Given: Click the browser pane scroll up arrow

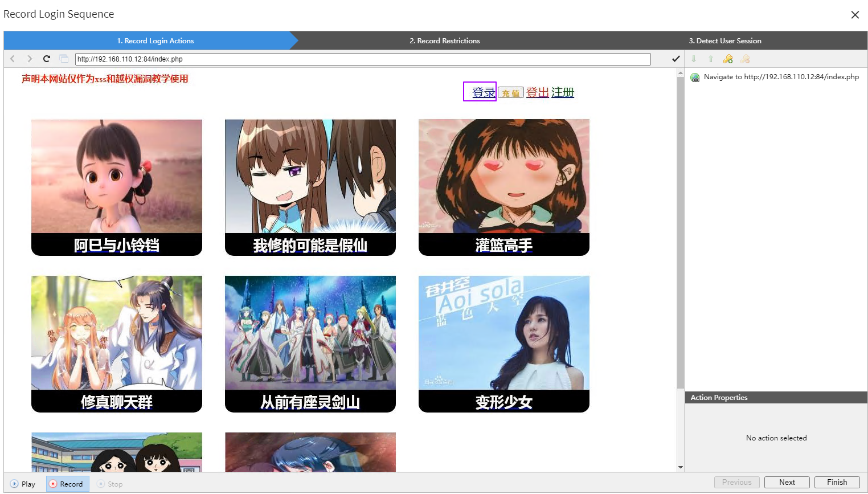Looking at the screenshot, I should [x=681, y=73].
